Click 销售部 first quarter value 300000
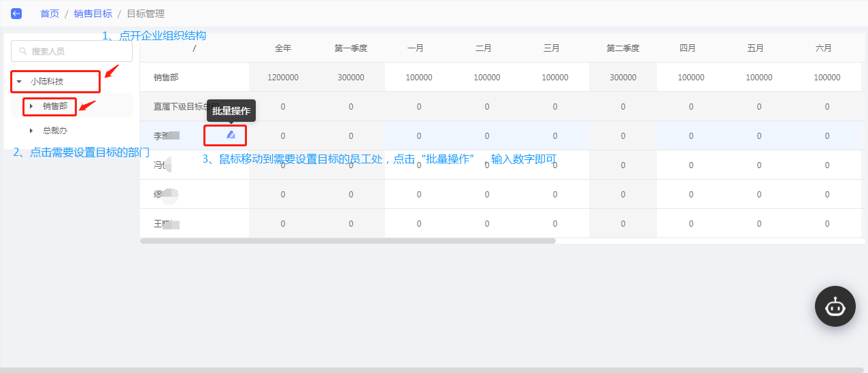 (351, 78)
